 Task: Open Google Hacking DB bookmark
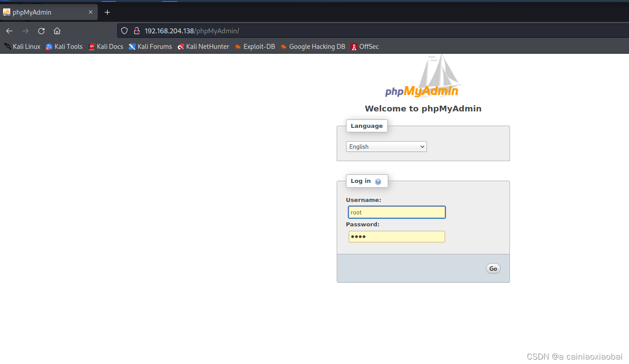coord(313,47)
